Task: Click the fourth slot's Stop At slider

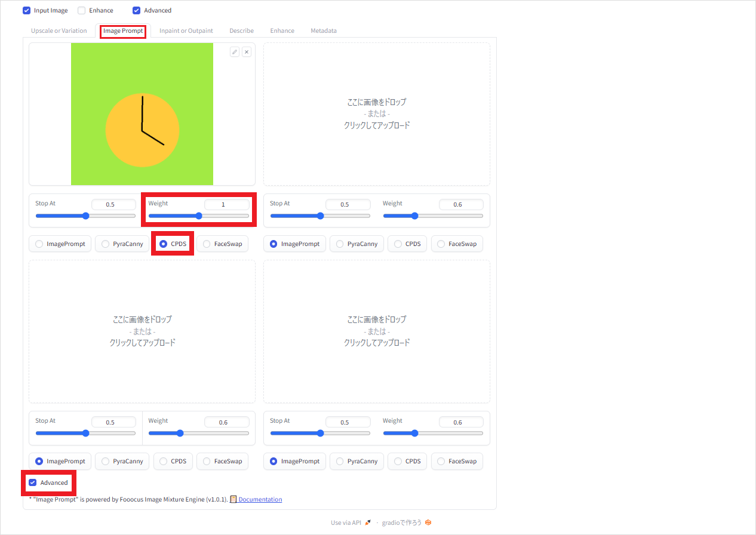Action: [x=320, y=433]
